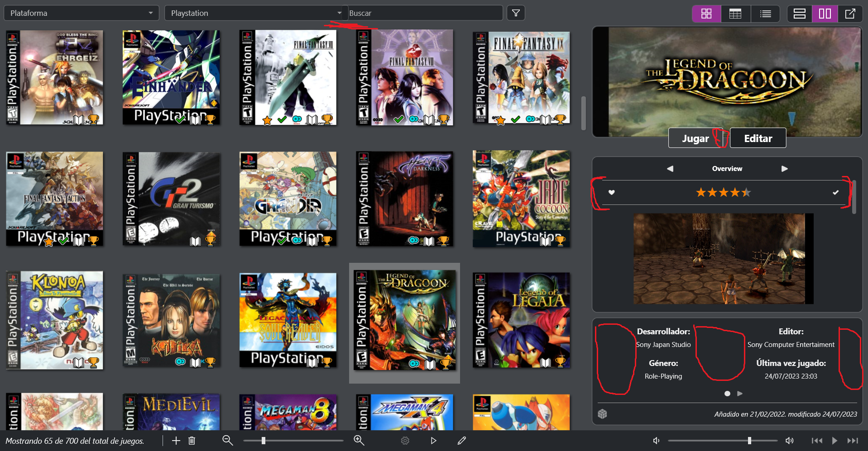This screenshot has width=868, height=451.
Task: Select first info page dot indicator
Action: tap(727, 394)
